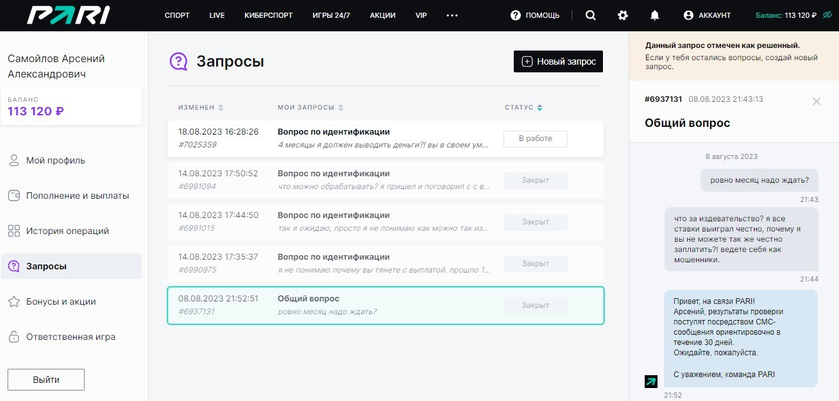Click chat message ровно месяц надо ждать?

[759, 180]
